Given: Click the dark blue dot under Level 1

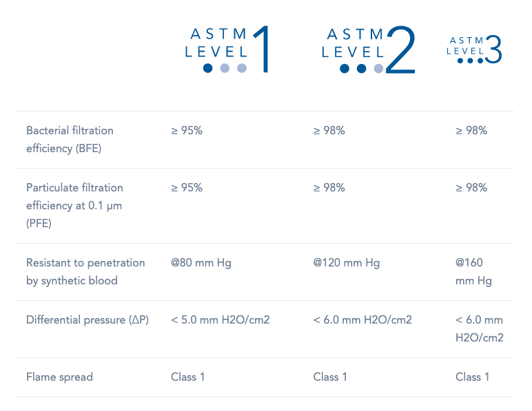Looking at the screenshot, I should (x=207, y=68).
